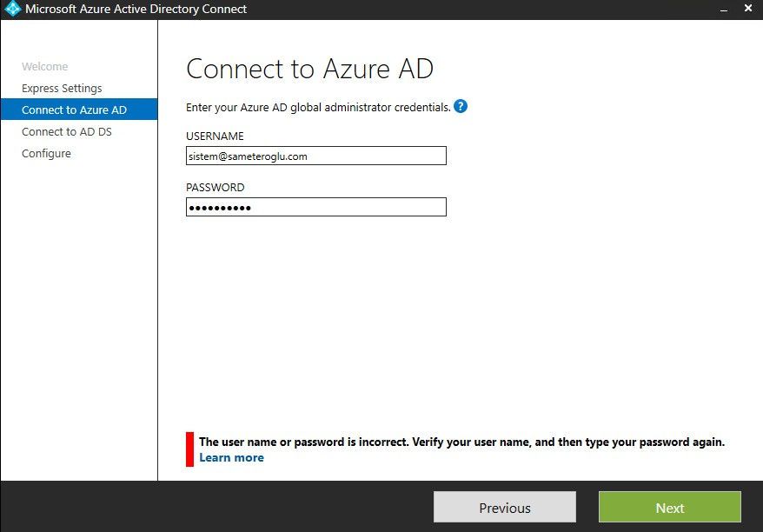
Task: Click the 'Enter your Azure AD global administrator credentials' text
Action: (x=318, y=107)
